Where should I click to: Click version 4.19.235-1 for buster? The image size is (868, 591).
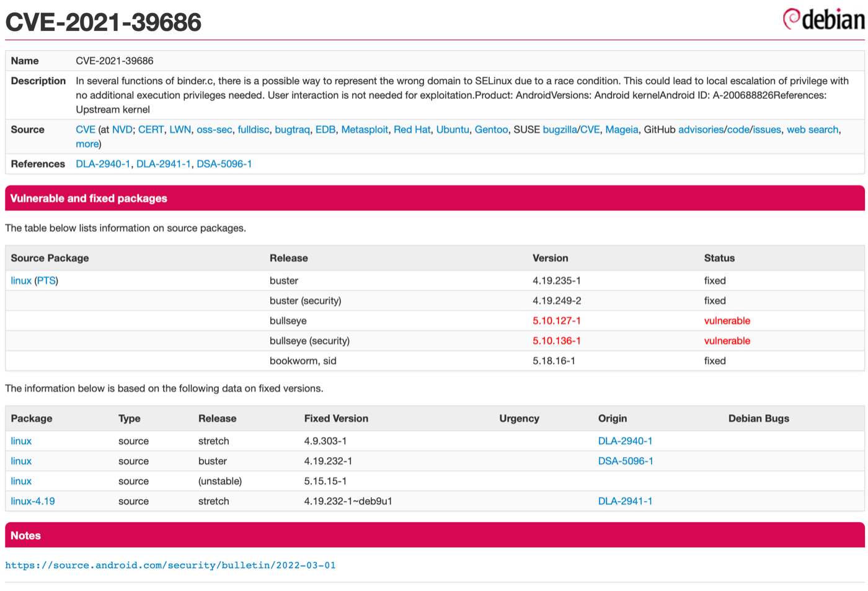(557, 281)
